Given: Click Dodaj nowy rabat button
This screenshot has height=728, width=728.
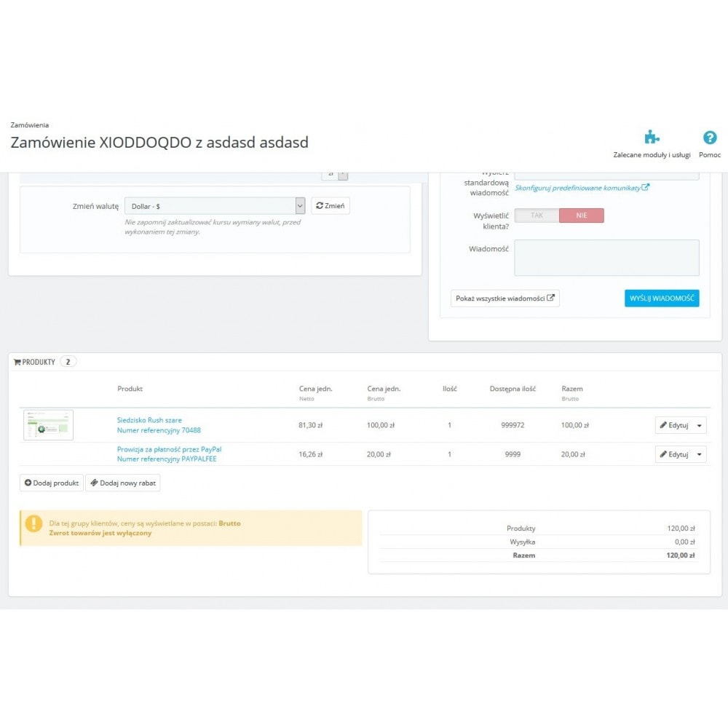Looking at the screenshot, I should [x=123, y=483].
